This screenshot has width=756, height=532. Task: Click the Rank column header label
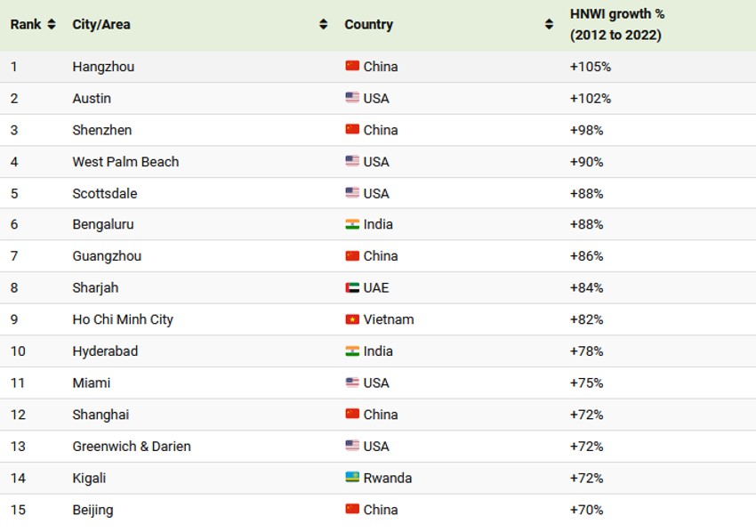(26, 25)
